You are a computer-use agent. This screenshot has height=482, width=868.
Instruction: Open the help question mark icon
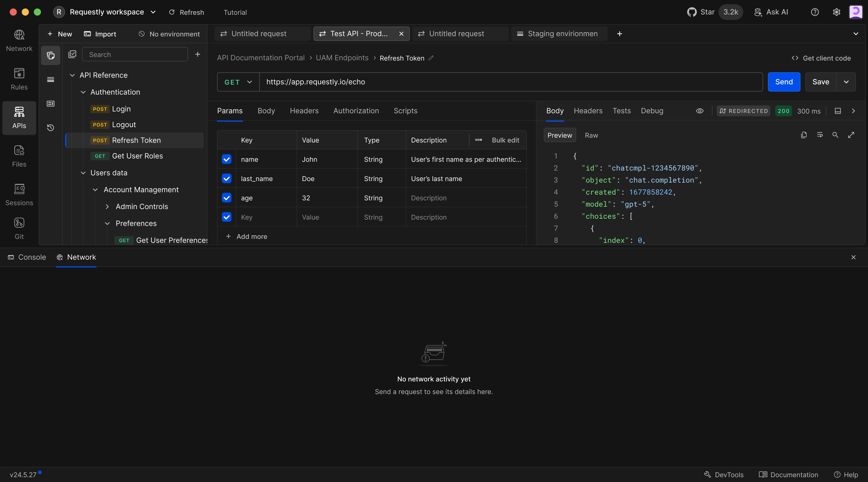(x=815, y=12)
